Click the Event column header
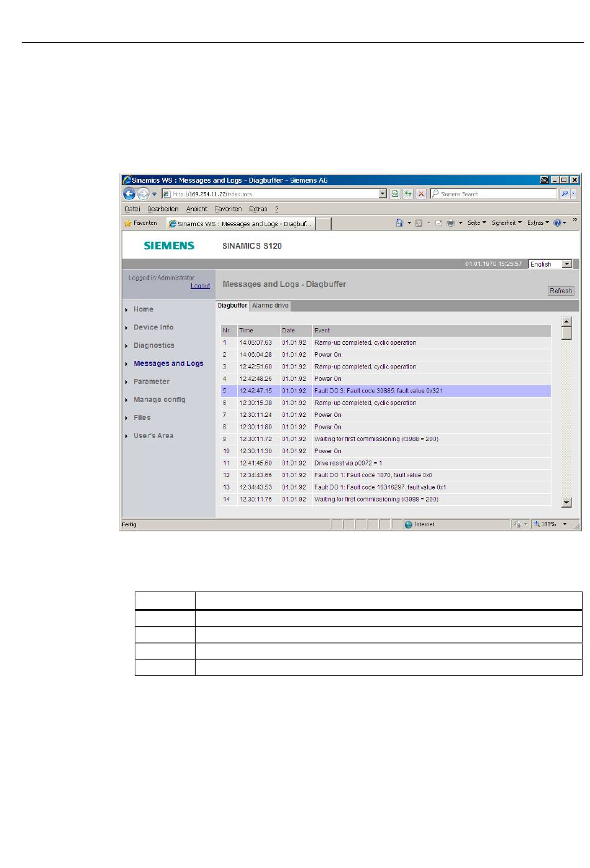The height and width of the screenshot is (868, 590). [x=432, y=331]
